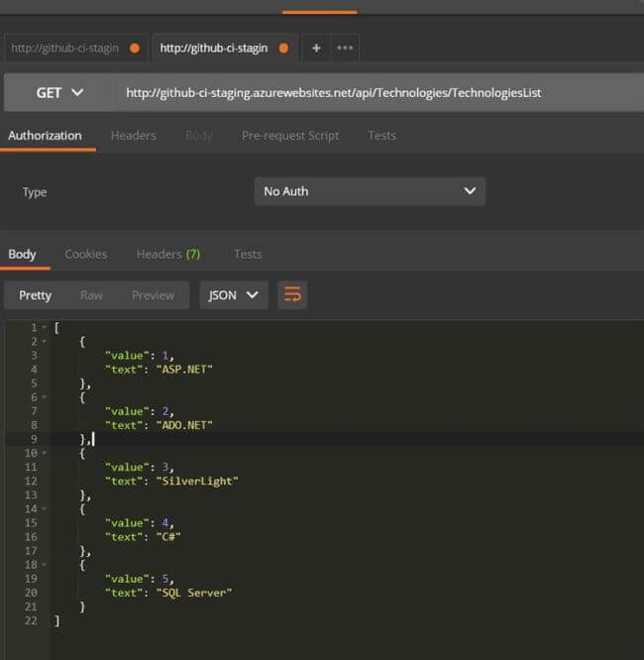Open the tab options ellipsis menu
644x660 pixels.
(345, 49)
